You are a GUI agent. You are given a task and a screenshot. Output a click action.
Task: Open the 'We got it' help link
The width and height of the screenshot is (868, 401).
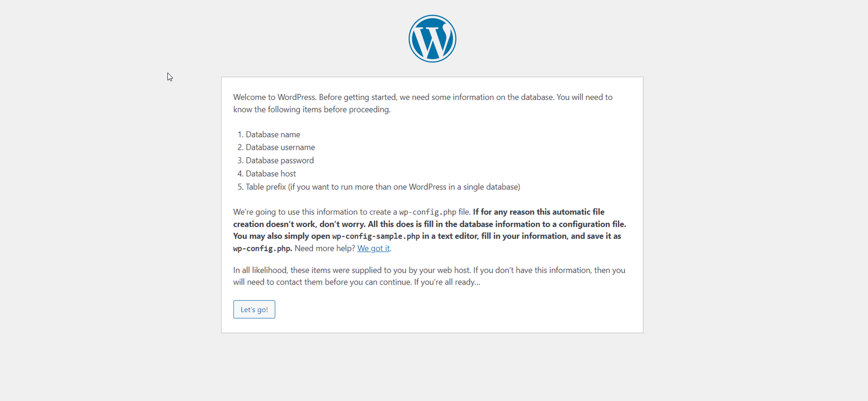coord(373,248)
